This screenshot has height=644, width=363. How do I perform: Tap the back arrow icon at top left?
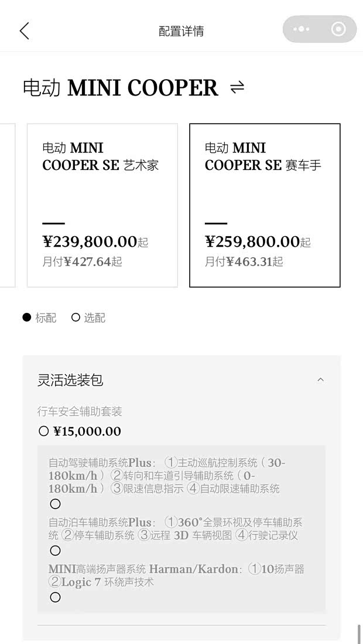click(x=23, y=30)
